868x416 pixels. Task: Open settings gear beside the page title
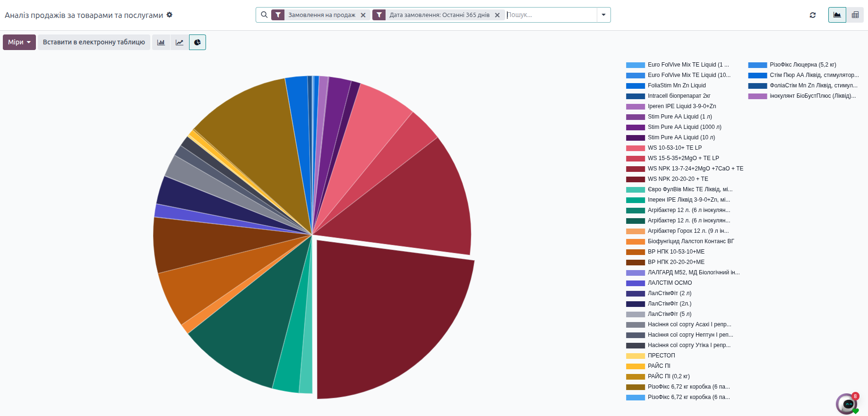click(170, 15)
